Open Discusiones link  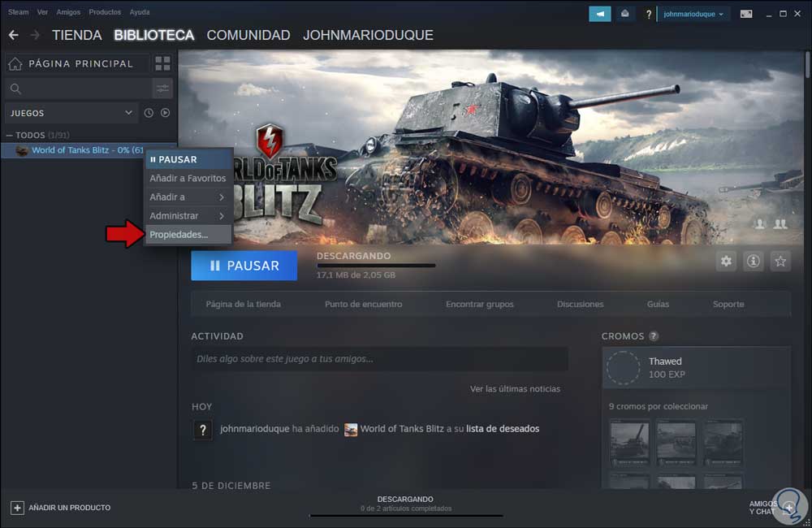point(580,304)
